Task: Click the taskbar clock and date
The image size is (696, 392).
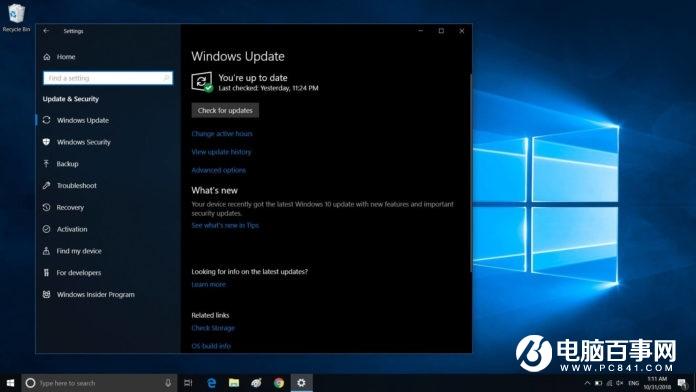Action: pos(657,383)
